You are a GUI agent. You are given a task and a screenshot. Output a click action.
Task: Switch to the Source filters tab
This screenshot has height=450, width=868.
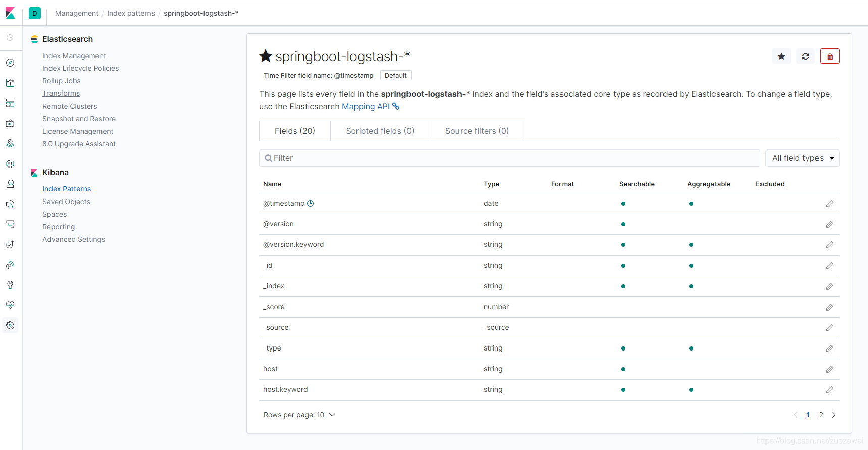pos(477,131)
